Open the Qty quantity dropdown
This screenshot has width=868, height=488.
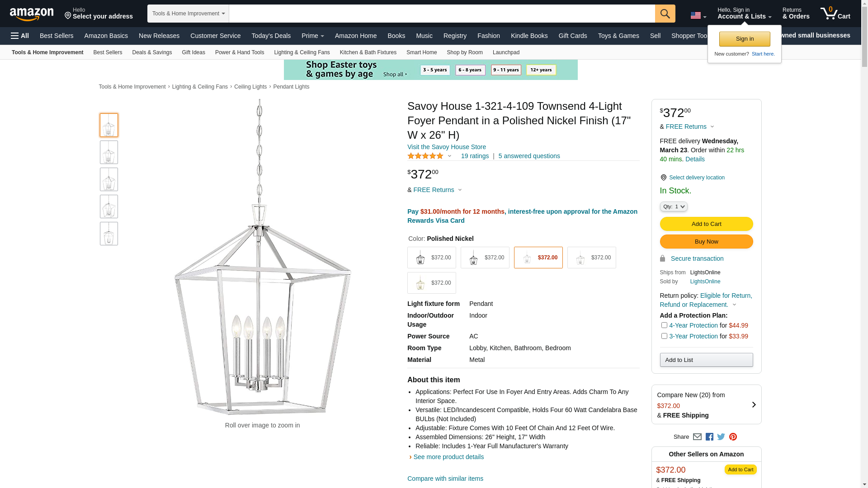tap(674, 206)
